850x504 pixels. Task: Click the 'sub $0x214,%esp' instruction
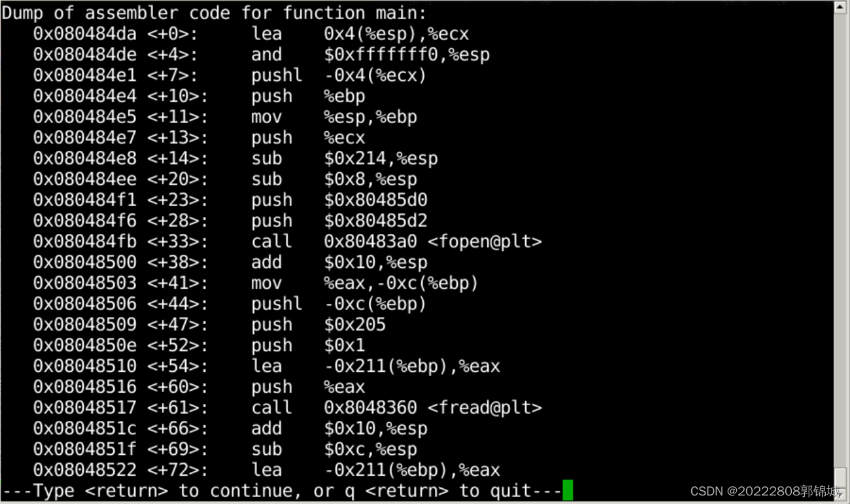pyautogui.click(x=344, y=158)
